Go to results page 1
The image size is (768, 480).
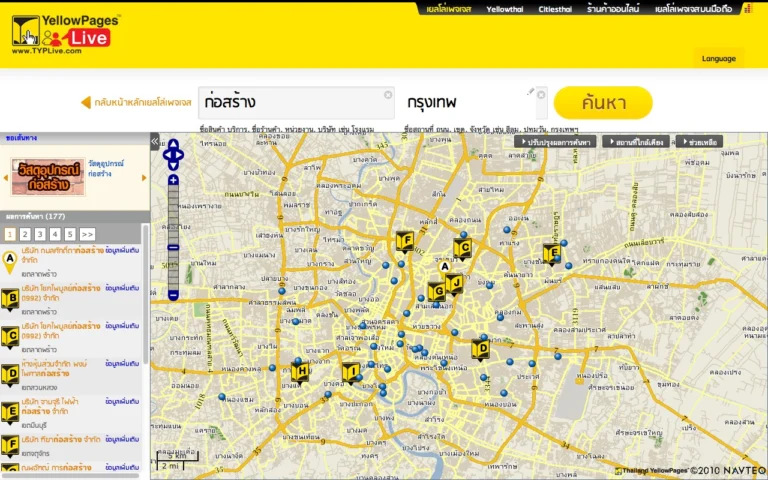[x=10, y=234]
